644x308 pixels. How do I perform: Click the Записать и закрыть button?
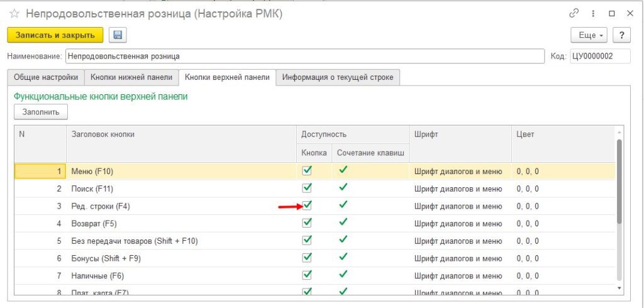point(55,35)
